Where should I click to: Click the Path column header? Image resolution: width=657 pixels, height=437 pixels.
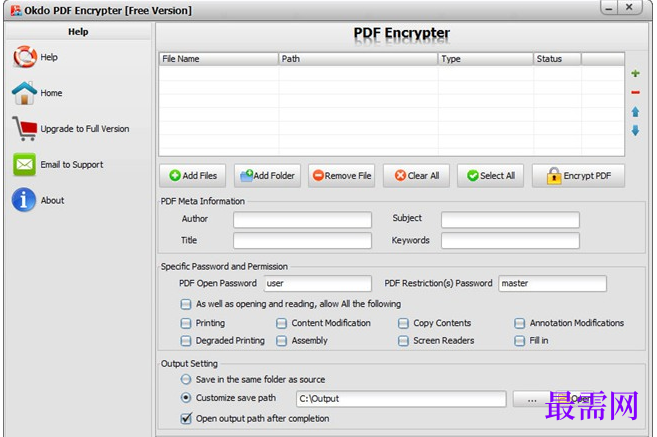(x=358, y=59)
